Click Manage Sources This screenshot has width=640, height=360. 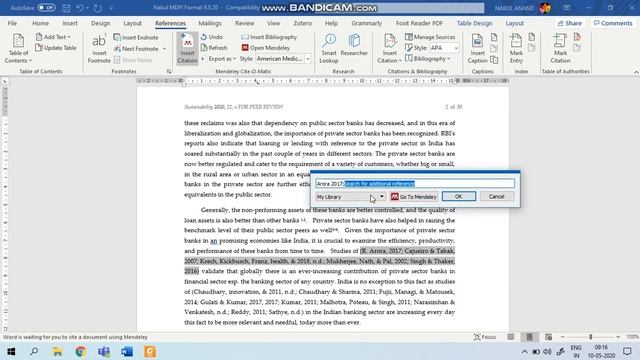coord(430,37)
